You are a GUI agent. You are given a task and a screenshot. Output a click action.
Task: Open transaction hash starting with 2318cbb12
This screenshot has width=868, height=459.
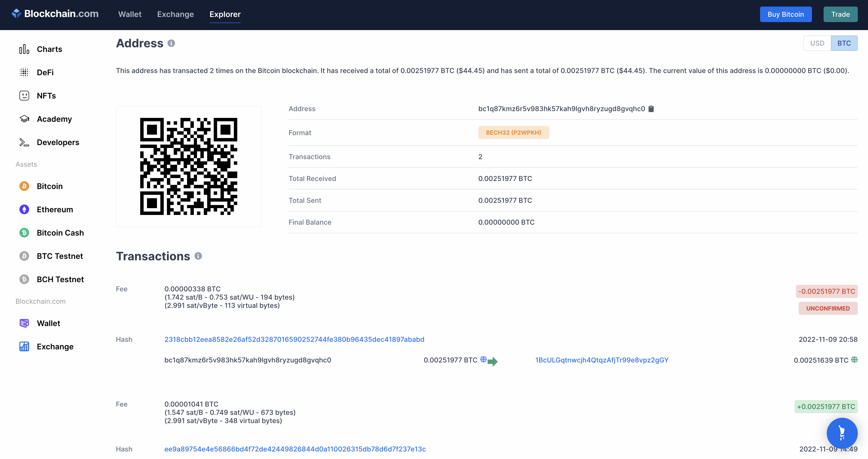294,339
